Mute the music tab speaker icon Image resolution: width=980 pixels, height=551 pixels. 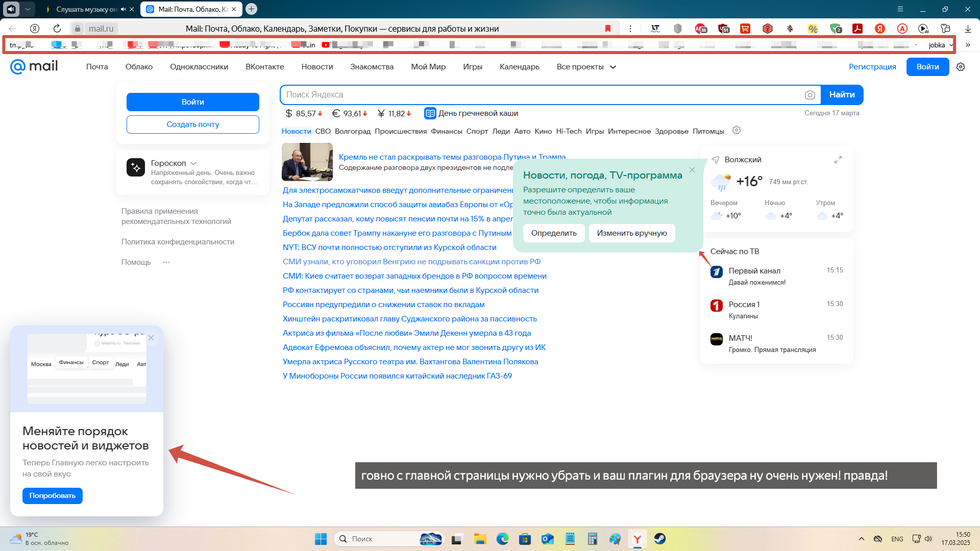click(x=124, y=9)
